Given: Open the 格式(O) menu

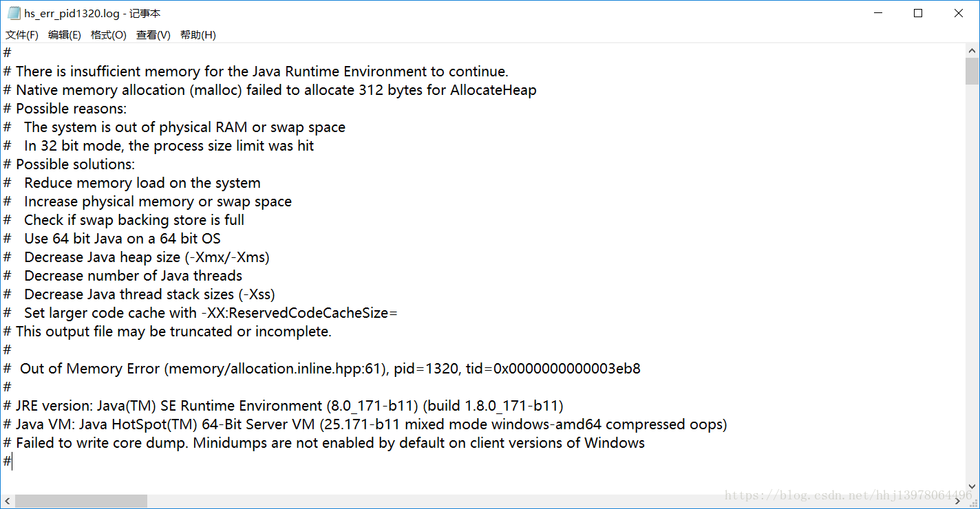Looking at the screenshot, I should click(108, 34).
